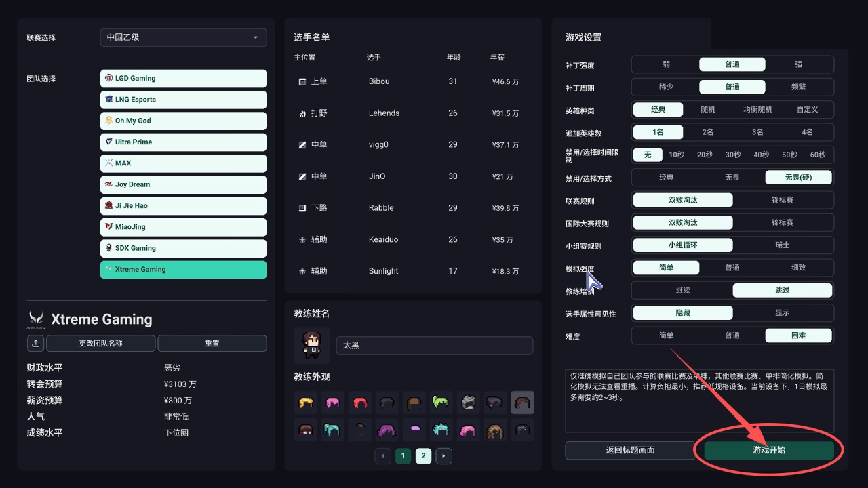Pick the red hairstyle
The image size is (868, 488).
(360, 403)
